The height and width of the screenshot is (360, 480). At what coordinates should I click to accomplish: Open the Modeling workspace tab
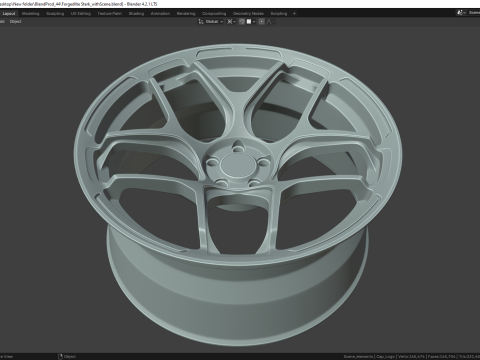pyautogui.click(x=31, y=14)
